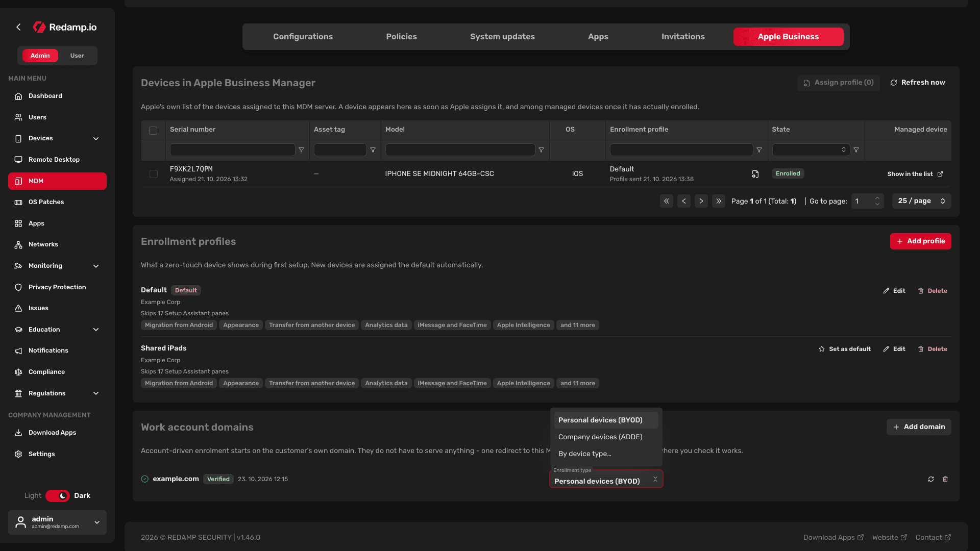Open Compliance in the sidebar
980x551 pixels.
57,372
